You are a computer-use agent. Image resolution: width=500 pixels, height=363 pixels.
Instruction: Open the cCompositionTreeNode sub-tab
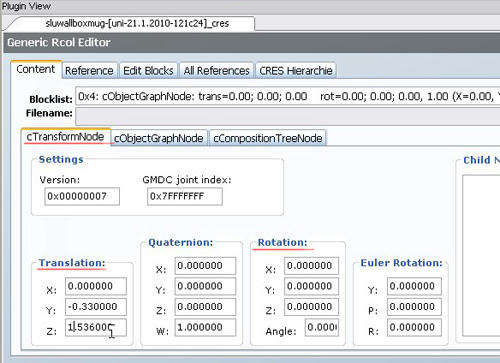click(268, 138)
